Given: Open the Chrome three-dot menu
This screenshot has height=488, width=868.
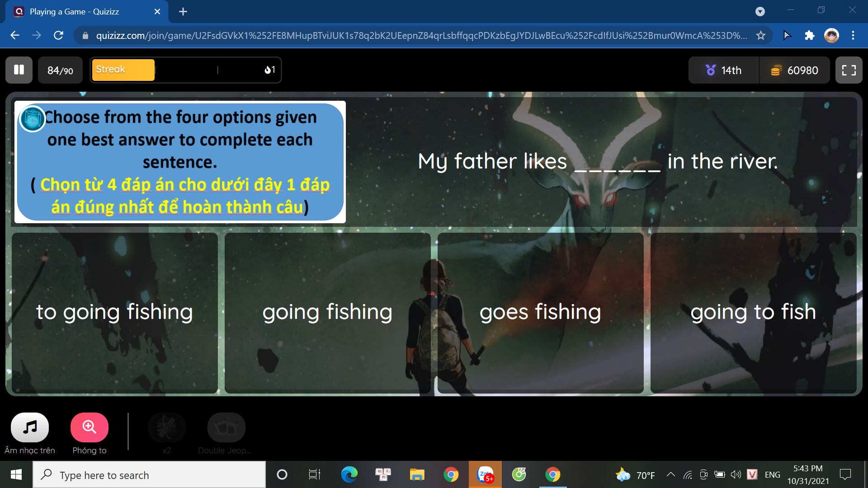Looking at the screenshot, I should pyautogui.click(x=853, y=35).
